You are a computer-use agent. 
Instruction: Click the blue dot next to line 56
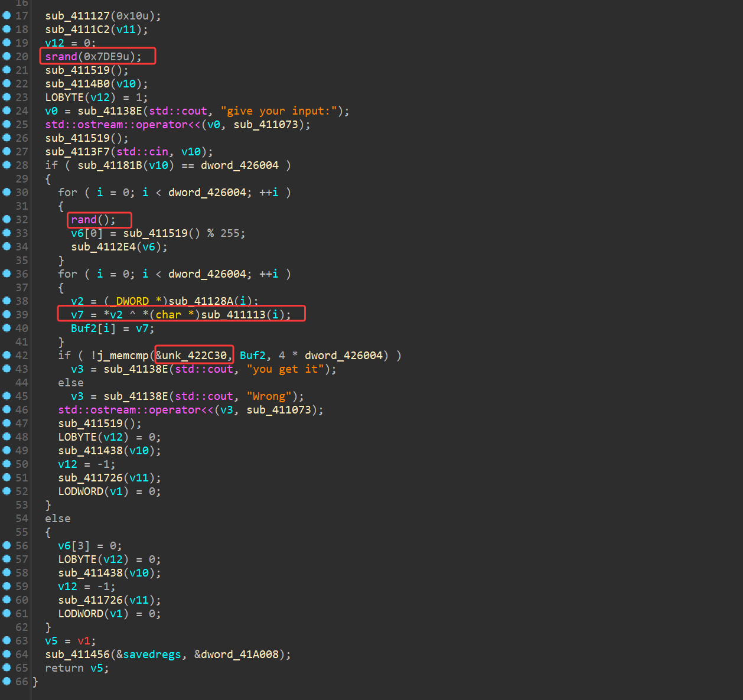tap(6, 545)
